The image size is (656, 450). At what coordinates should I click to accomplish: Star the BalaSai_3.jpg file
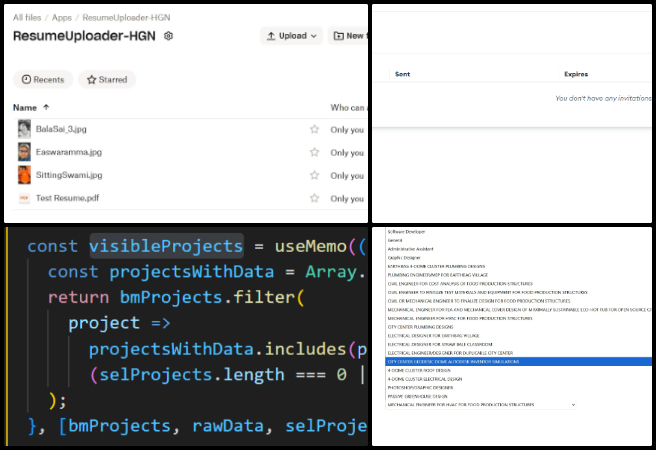[314, 129]
